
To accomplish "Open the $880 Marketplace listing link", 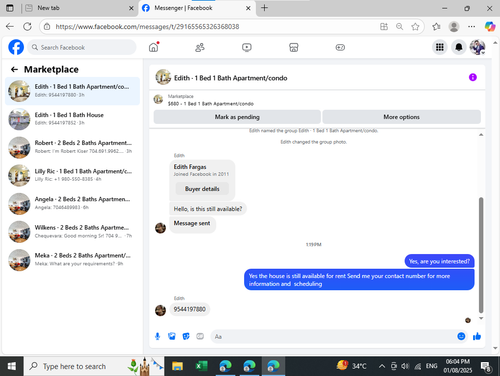I will click(x=210, y=104).
